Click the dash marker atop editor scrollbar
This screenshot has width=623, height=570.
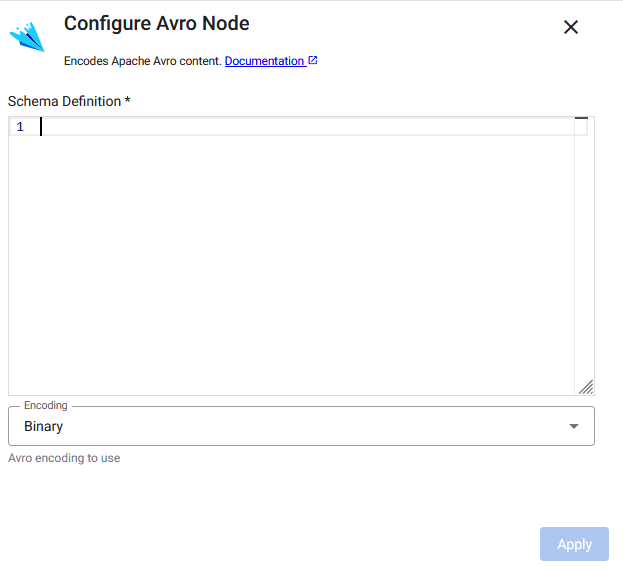[x=581, y=119]
